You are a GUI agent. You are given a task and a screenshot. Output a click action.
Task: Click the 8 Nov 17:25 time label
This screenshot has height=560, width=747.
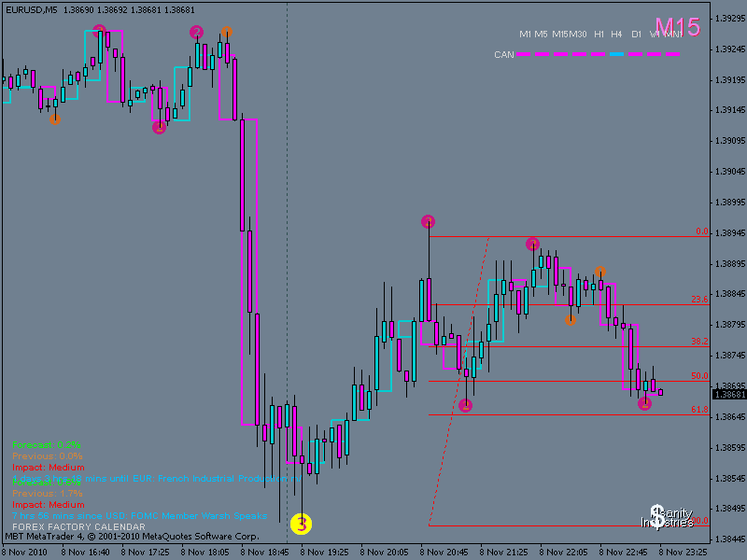[x=146, y=553]
